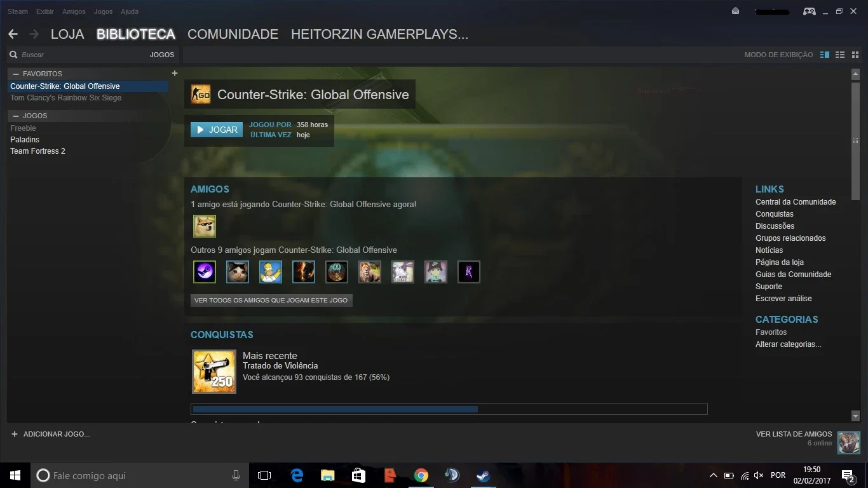Click the forward navigation arrow
This screenshot has width=868, height=488.
pos(34,34)
